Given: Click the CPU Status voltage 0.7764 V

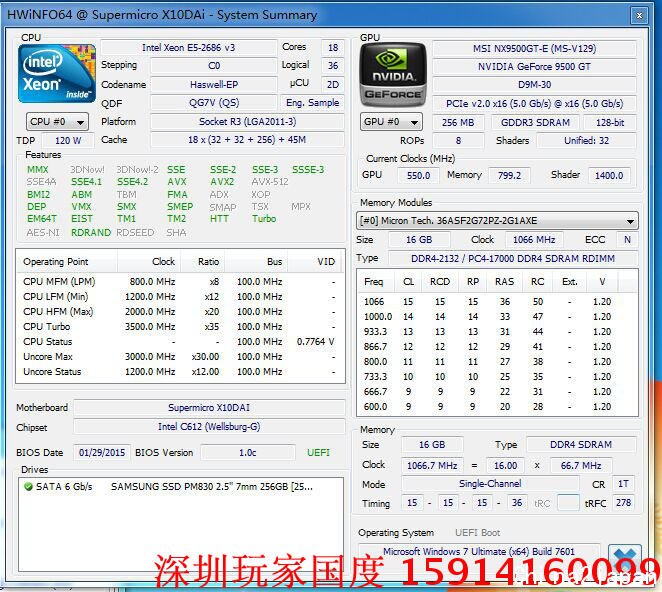Looking at the screenshot, I should point(315,342).
